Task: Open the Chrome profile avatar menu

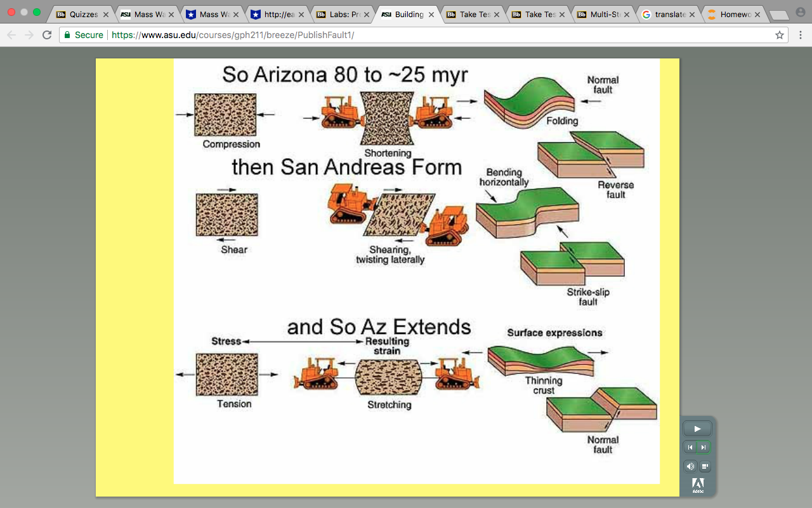Action: coord(800,12)
